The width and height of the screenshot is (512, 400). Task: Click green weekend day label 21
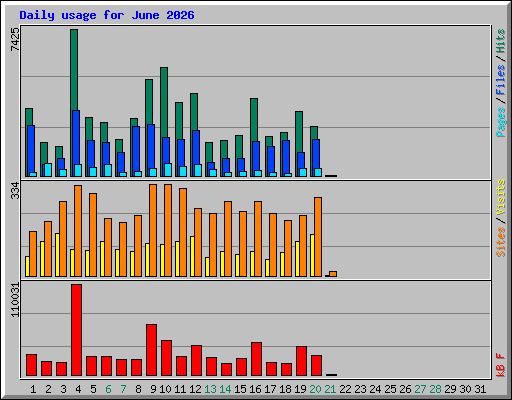330,389
